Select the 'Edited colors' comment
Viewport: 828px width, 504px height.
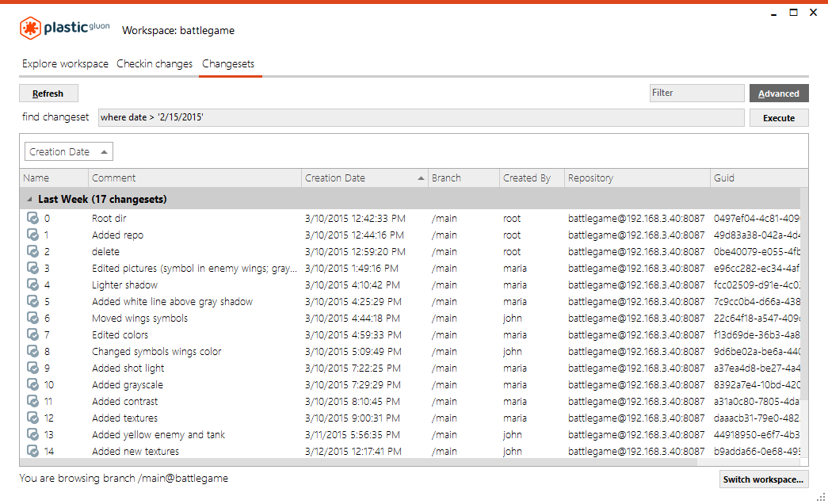point(120,335)
